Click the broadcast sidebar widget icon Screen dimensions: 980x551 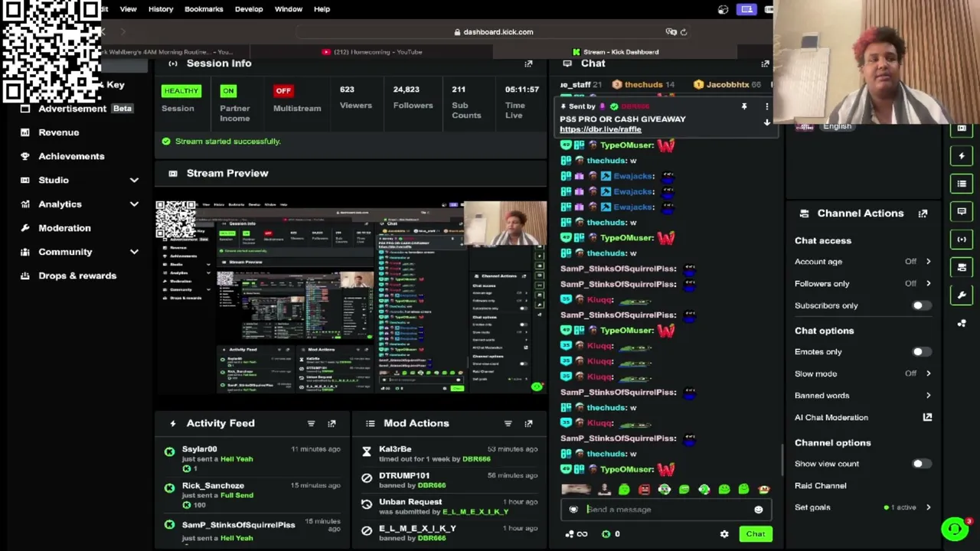click(962, 240)
